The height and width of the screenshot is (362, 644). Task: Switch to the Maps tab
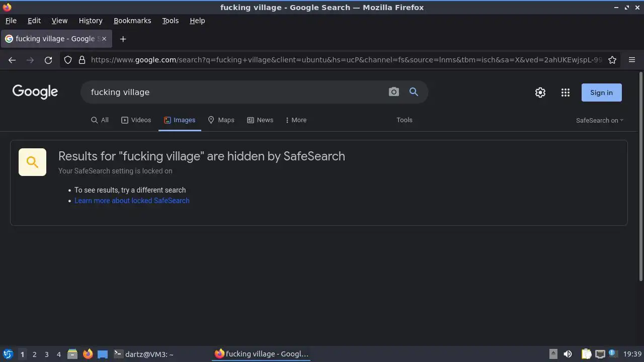(x=221, y=120)
